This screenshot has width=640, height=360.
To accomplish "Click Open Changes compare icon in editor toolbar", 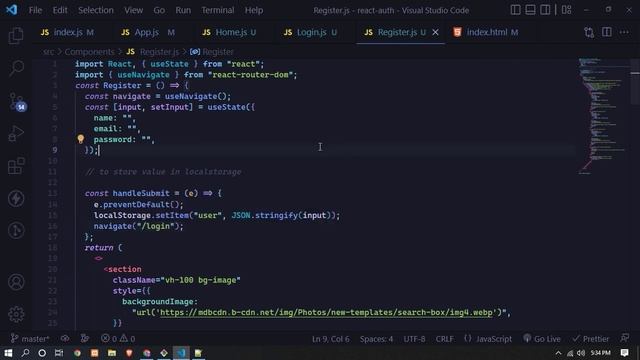I will pyautogui.click(x=589, y=32).
